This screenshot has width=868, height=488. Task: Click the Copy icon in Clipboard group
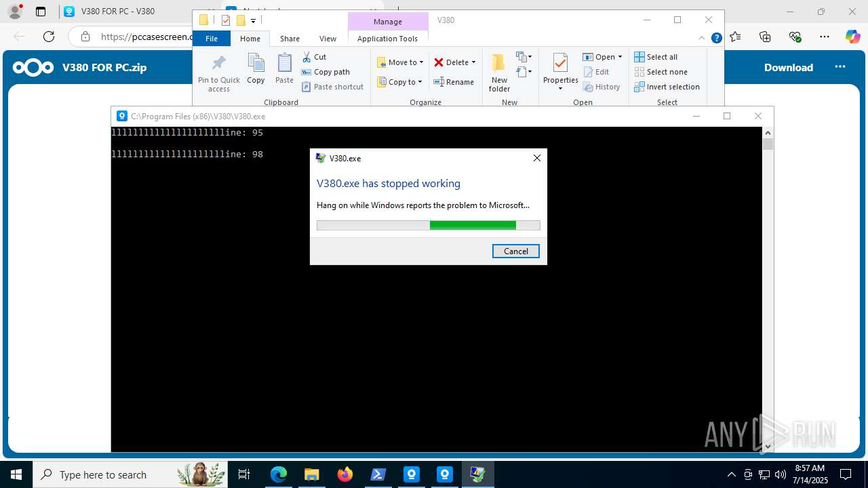256,64
